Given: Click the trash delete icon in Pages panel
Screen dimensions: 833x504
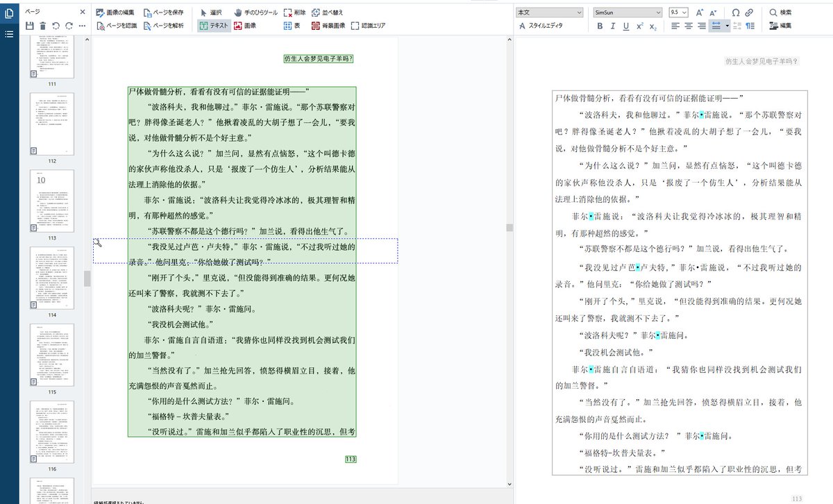Looking at the screenshot, I should (x=43, y=26).
